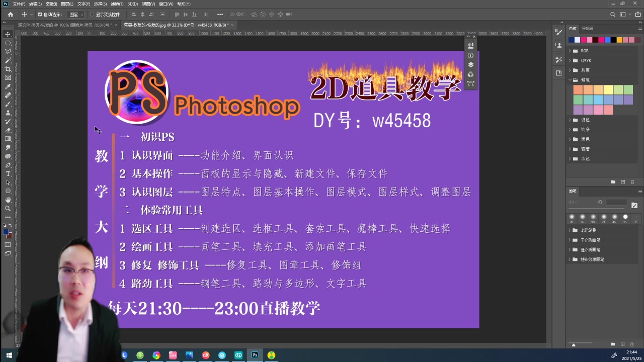
Task: Uncheck the 自动选择 checkbox
Action: point(40,15)
